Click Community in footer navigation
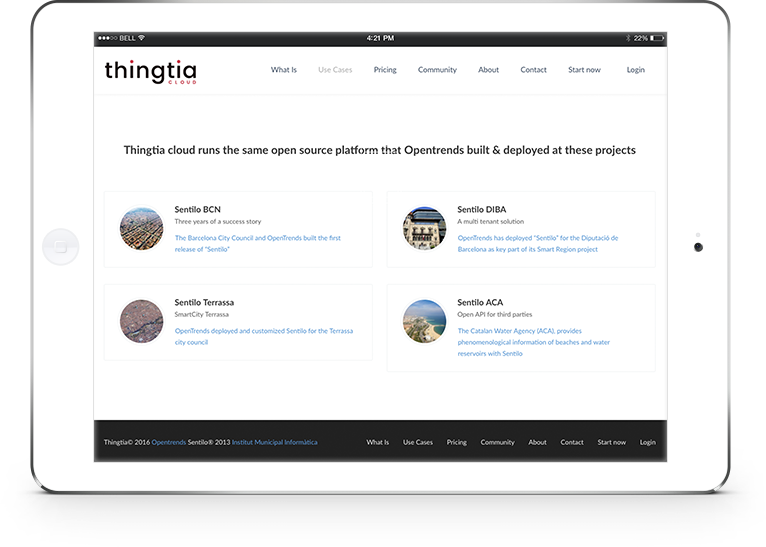The height and width of the screenshot is (547, 766). 497,442
